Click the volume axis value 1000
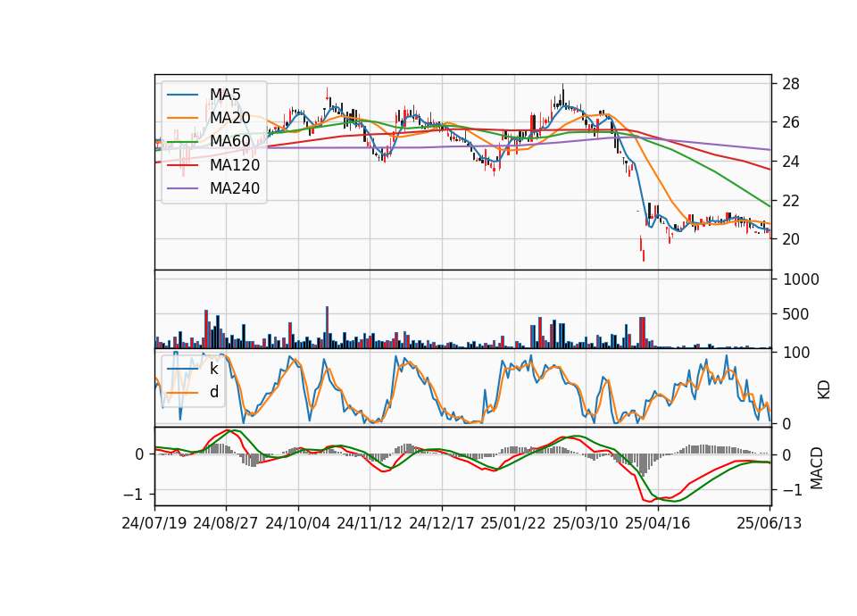The height and width of the screenshot is (616, 857). coord(801,279)
